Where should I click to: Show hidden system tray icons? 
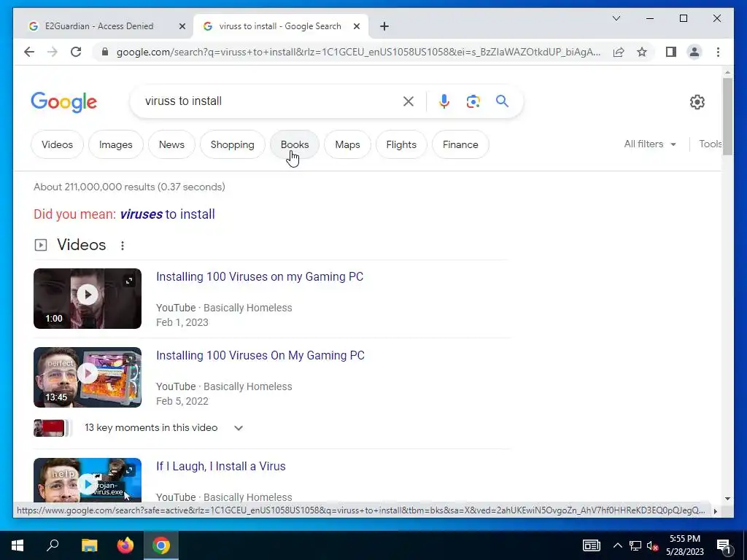(617, 545)
